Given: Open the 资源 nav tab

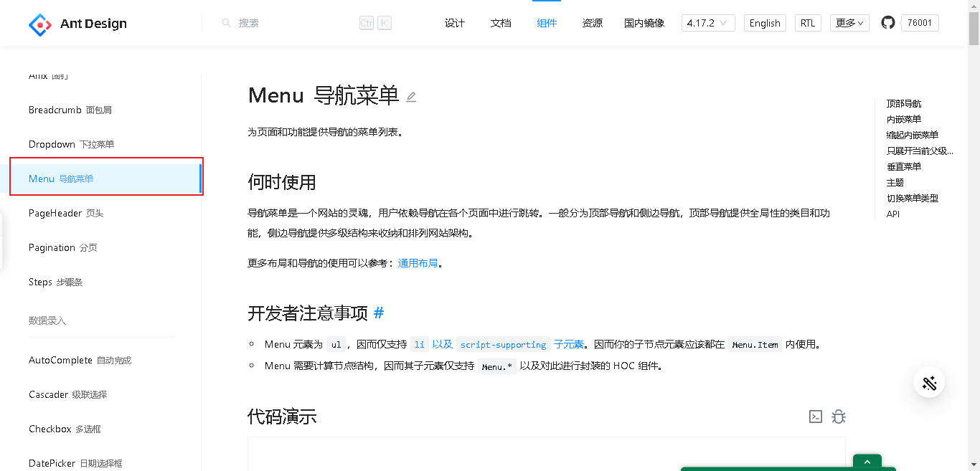Looking at the screenshot, I should click(593, 23).
